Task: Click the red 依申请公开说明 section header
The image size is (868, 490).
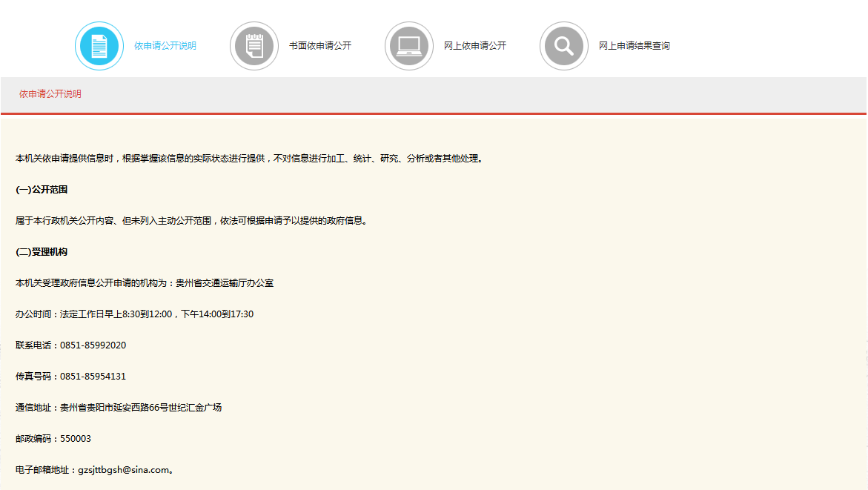Action: pyautogui.click(x=50, y=94)
